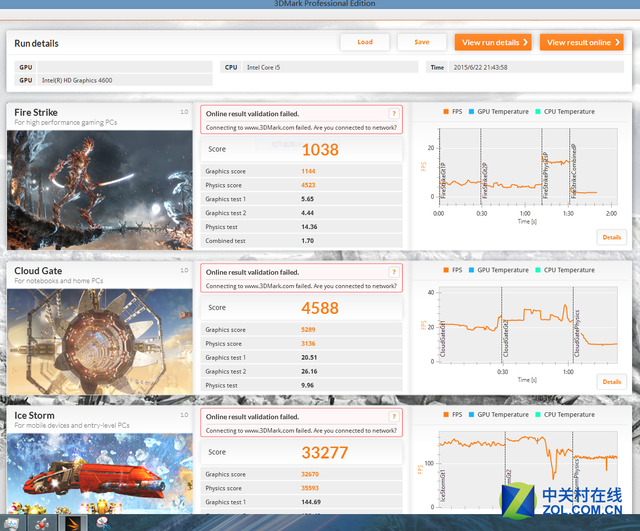Viewport: 640px width, 531px height.
Task: Click the empty first GPU field
Action: click(125, 67)
